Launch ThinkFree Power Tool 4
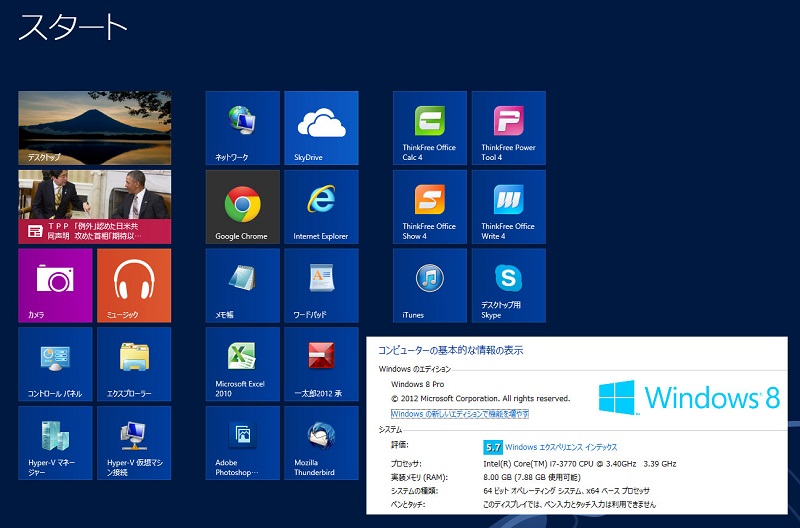This screenshot has height=528, width=800. point(509,128)
